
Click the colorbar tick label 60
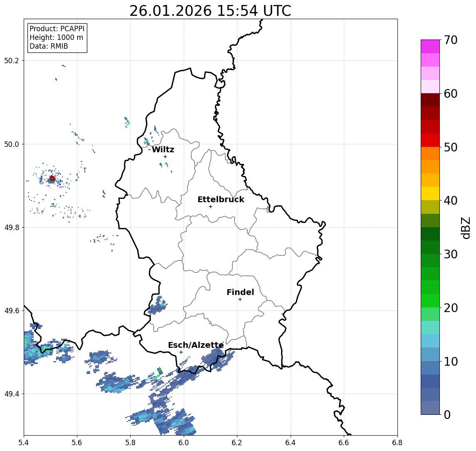451,94
